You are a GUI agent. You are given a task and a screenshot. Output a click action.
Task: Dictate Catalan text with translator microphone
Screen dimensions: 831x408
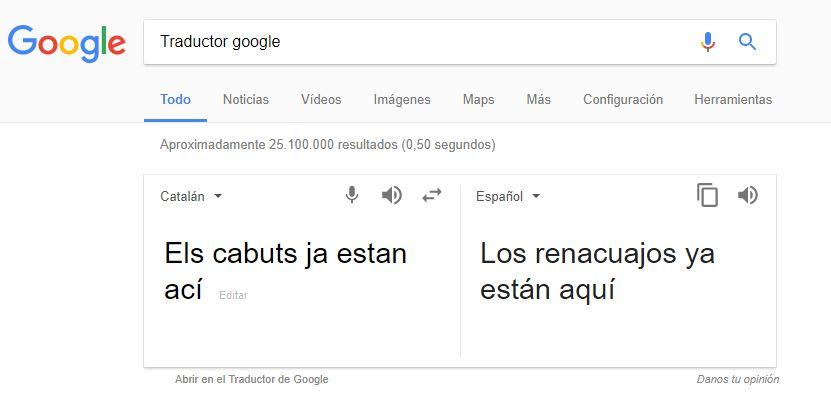[352, 195]
